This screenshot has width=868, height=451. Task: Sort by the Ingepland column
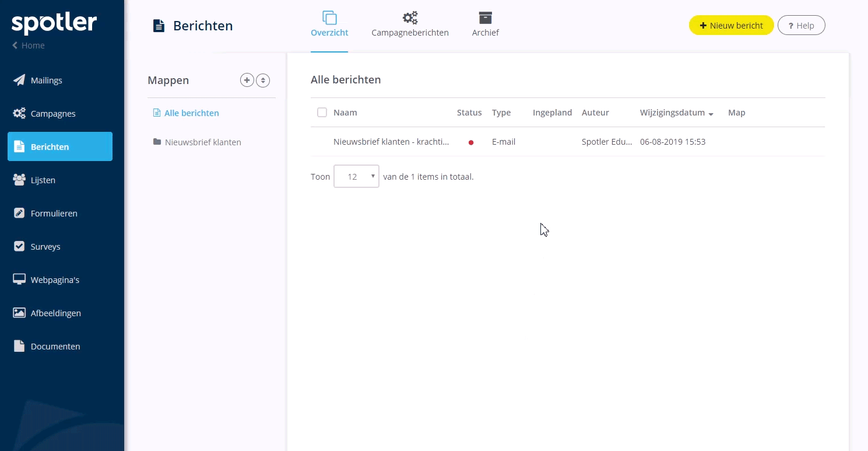[552, 113]
